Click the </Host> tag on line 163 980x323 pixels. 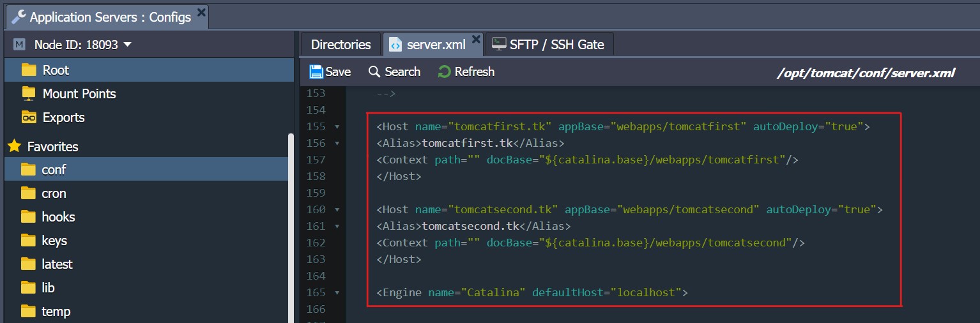click(x=399, y=259)
